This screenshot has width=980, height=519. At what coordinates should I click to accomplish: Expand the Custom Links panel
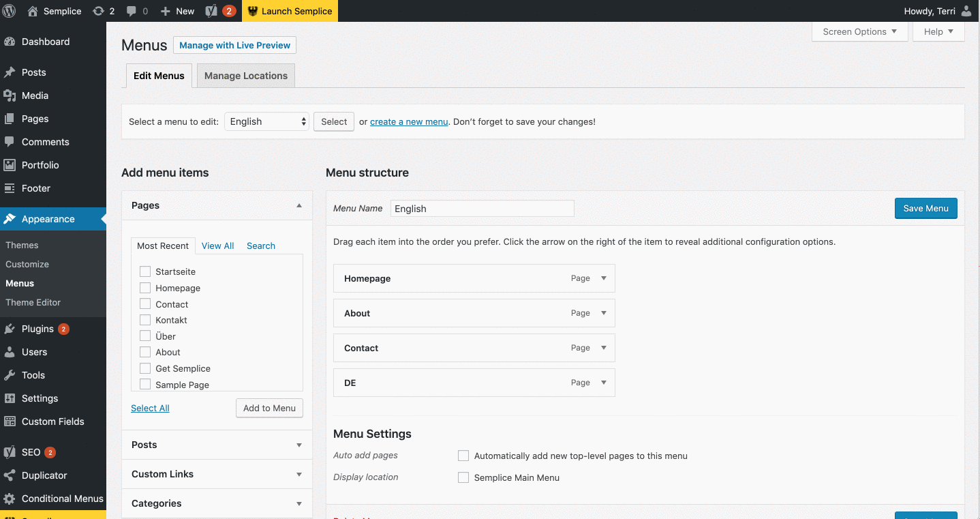pyautogui.click(x=217, y=474)
